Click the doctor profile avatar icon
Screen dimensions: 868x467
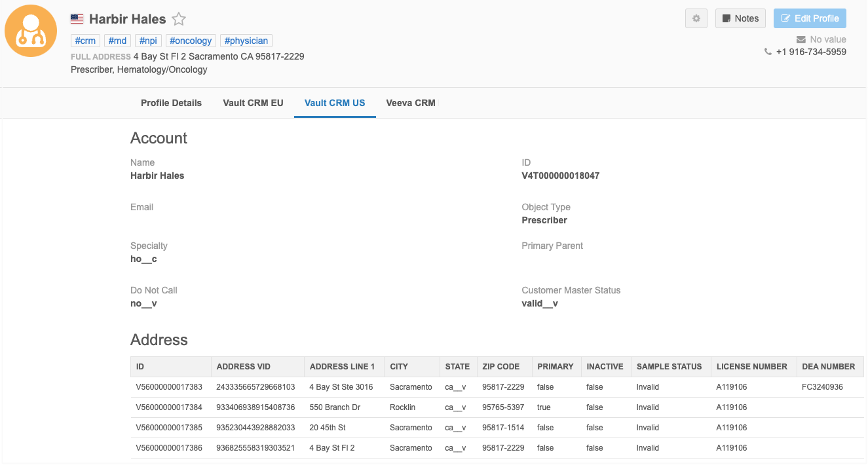click(31, 31)
